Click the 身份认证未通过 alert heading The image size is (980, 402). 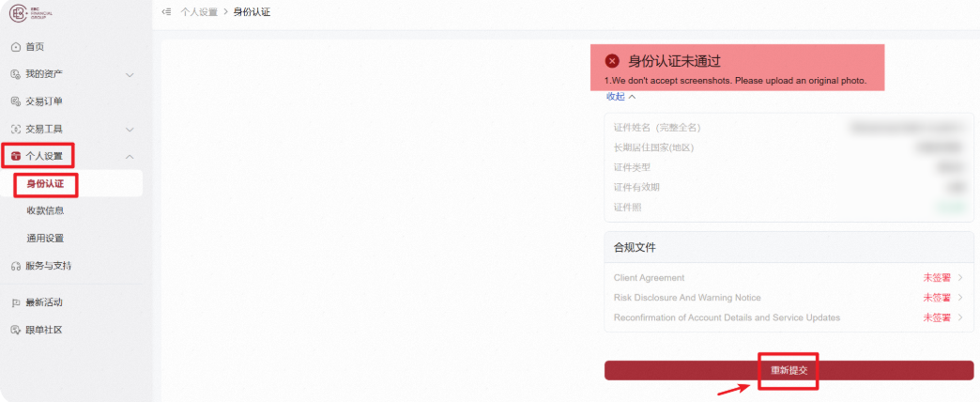pos(674,61)
